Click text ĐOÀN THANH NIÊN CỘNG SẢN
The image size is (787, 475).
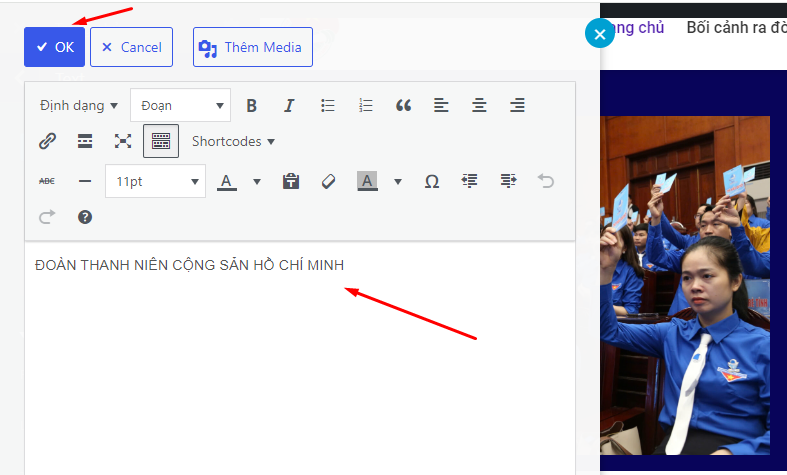(143, 265)
